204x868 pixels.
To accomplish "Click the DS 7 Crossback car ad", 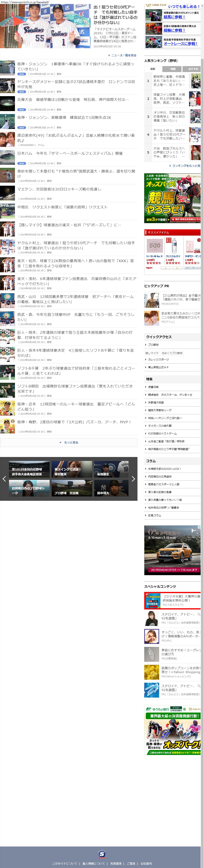I will pos(173,550).
